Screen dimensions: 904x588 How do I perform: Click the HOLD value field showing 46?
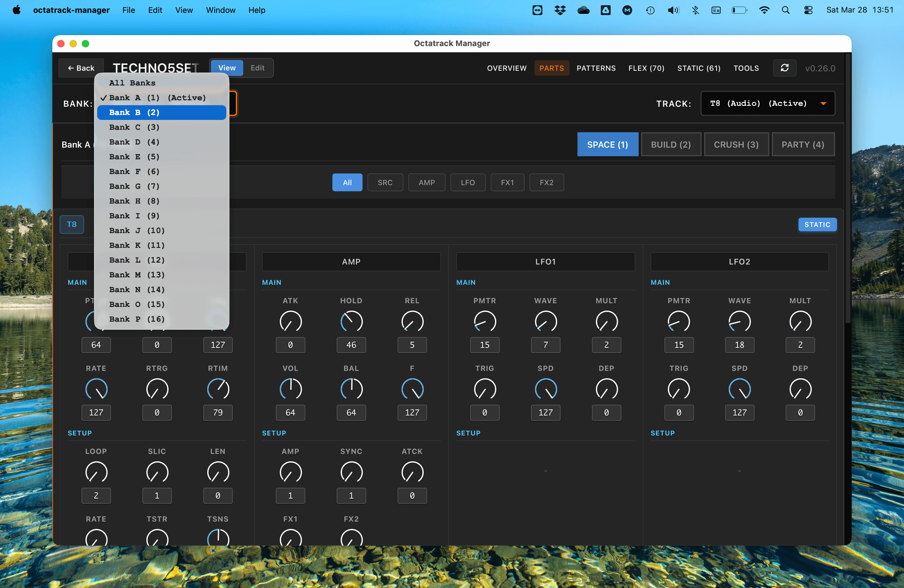351,345
